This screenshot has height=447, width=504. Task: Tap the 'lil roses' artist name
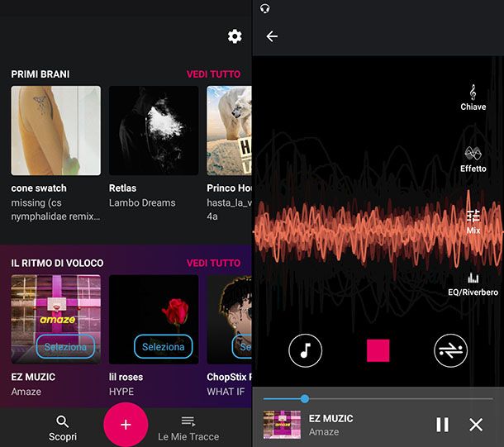(x=126, y=377)
